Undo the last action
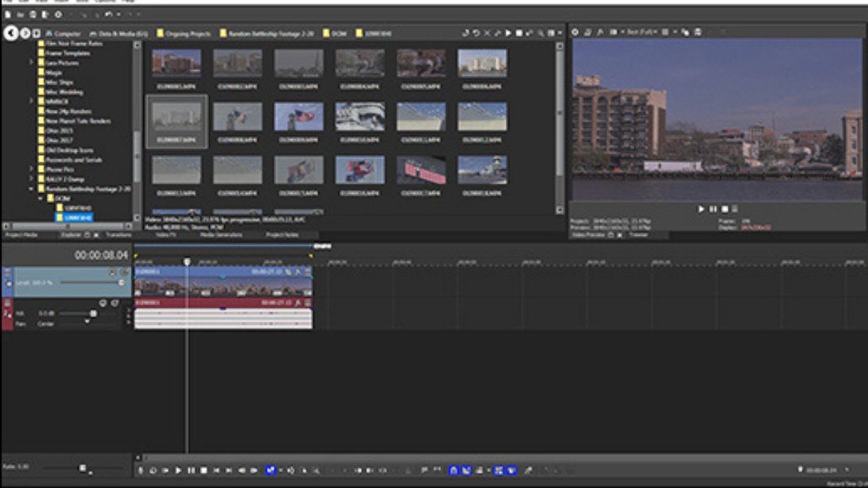Image resolution: width=868 pixels, height=488 pixels. click(x=109, y=14)
